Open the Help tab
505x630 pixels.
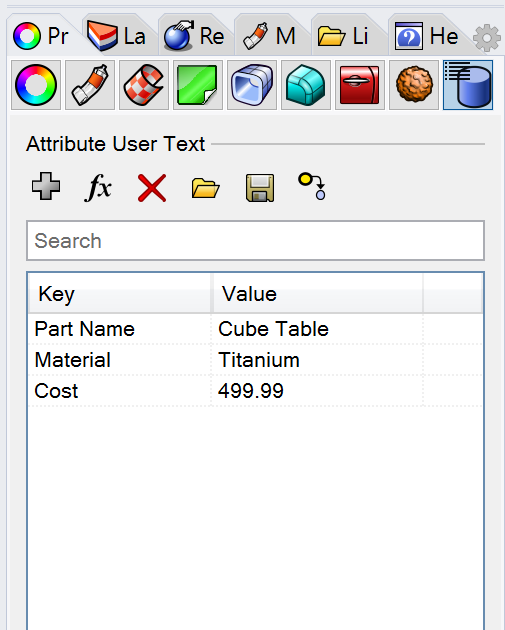point(427,36)
